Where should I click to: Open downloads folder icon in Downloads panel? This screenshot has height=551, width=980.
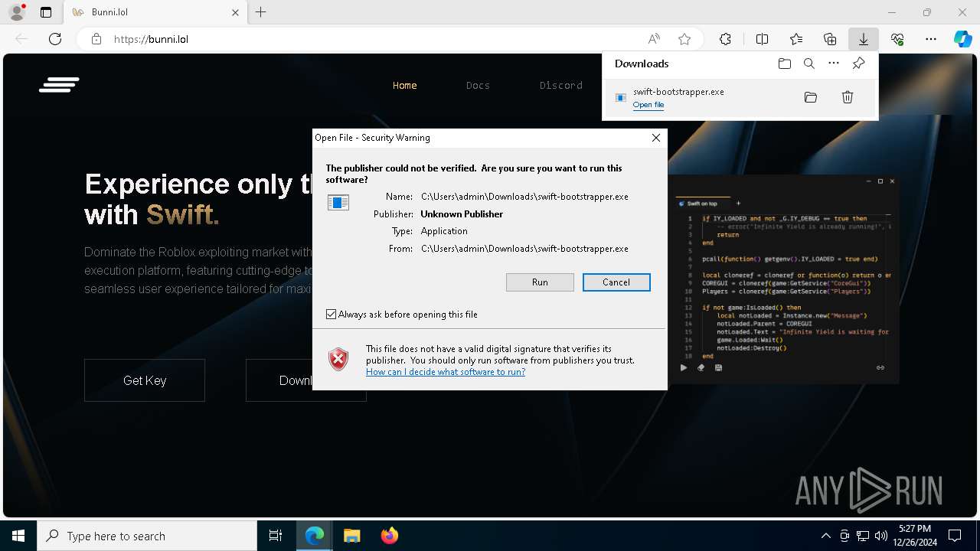[x=784, y=64]
